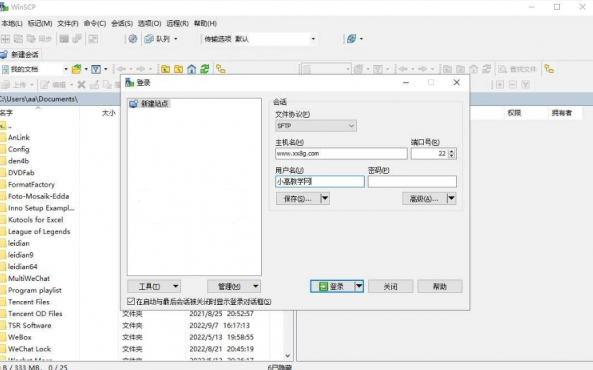
Task: Click the 关闭 close button
Action: pos(390,286)
